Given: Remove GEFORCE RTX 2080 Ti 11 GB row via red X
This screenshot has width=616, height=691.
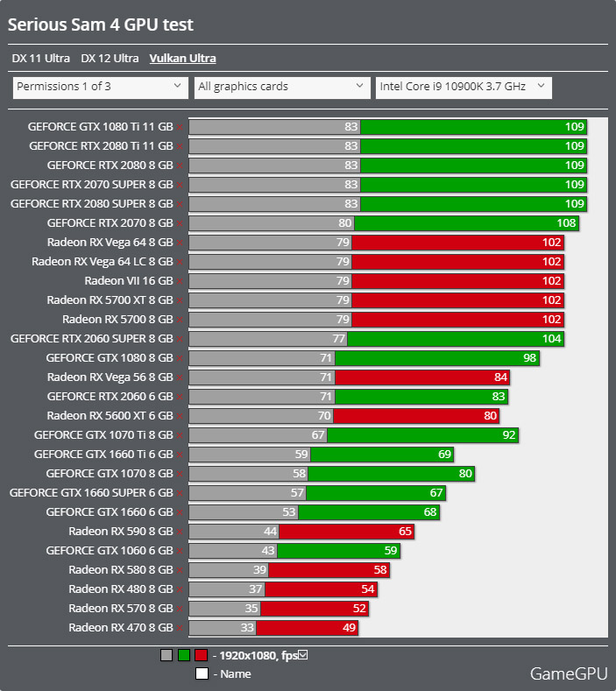Looking at the screenshot, I should pyautogui.click(x=180, y=146).
